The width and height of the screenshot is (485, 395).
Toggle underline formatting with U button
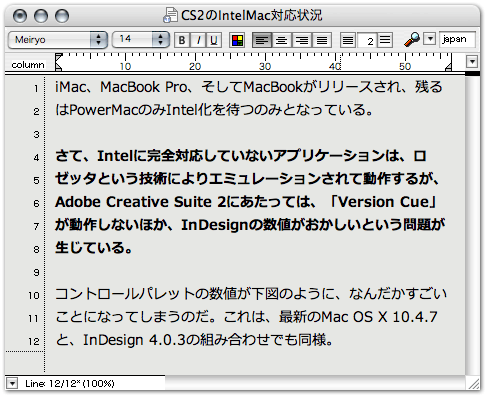pos(214,40)
